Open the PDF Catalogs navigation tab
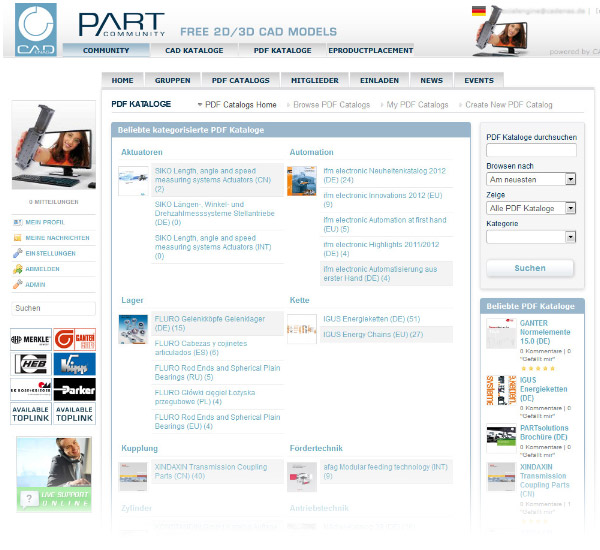Image resolution: width=600 pixels, height=550 pixels. click(x=241, y=80)
